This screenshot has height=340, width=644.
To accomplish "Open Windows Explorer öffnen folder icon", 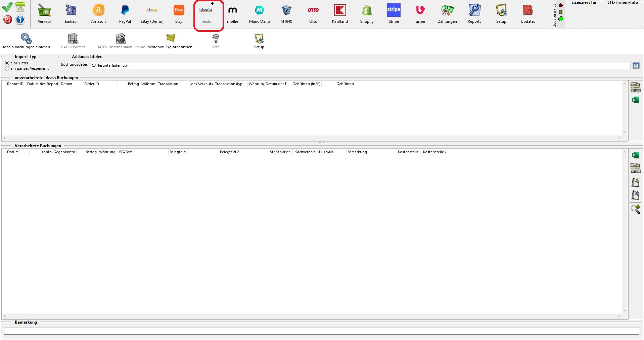I will tap(170, 39).
